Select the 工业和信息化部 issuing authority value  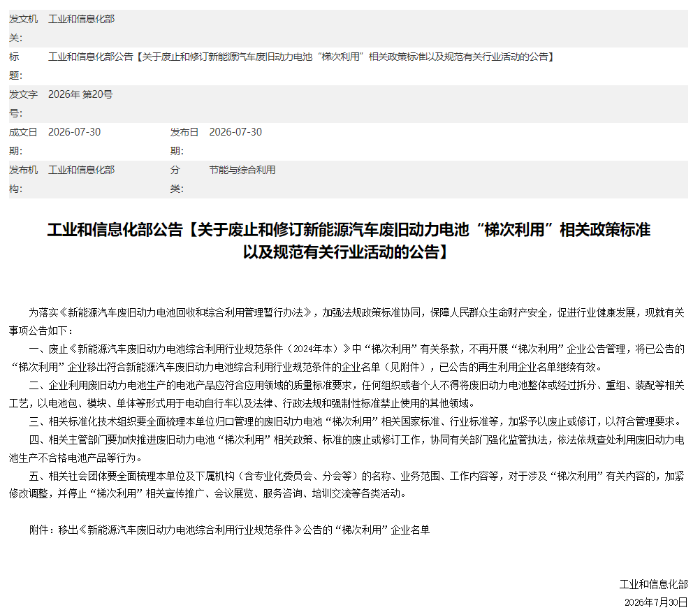coord(81,19)
